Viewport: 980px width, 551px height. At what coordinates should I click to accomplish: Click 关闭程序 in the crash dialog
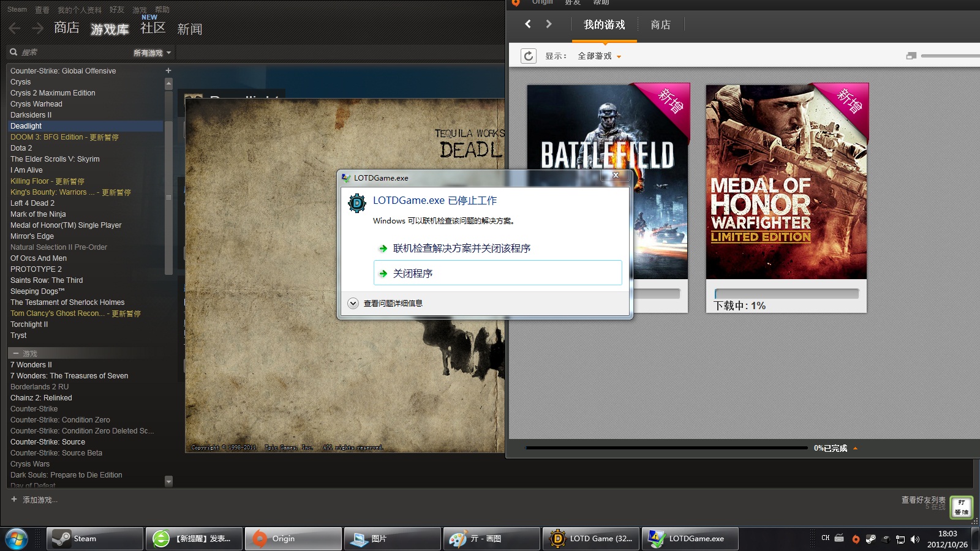tap(497, 273)
